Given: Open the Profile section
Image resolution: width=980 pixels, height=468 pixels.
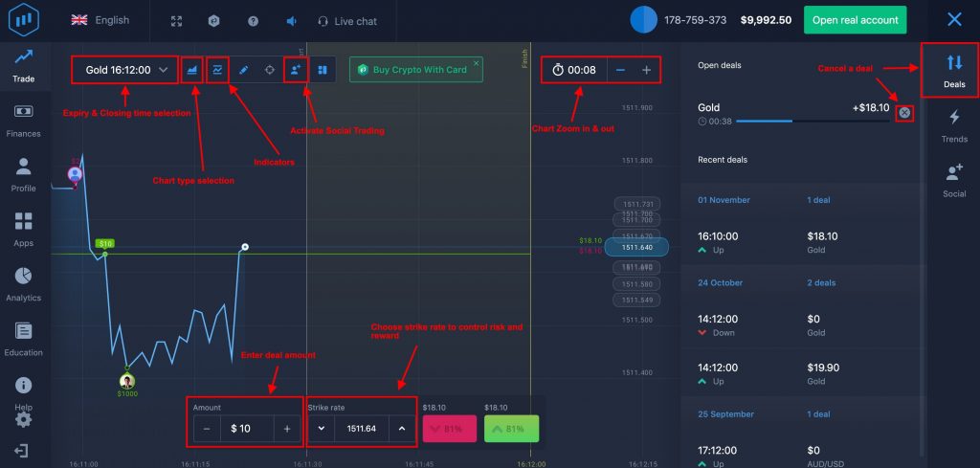Looking at the screenshot, I should (23, 175).
